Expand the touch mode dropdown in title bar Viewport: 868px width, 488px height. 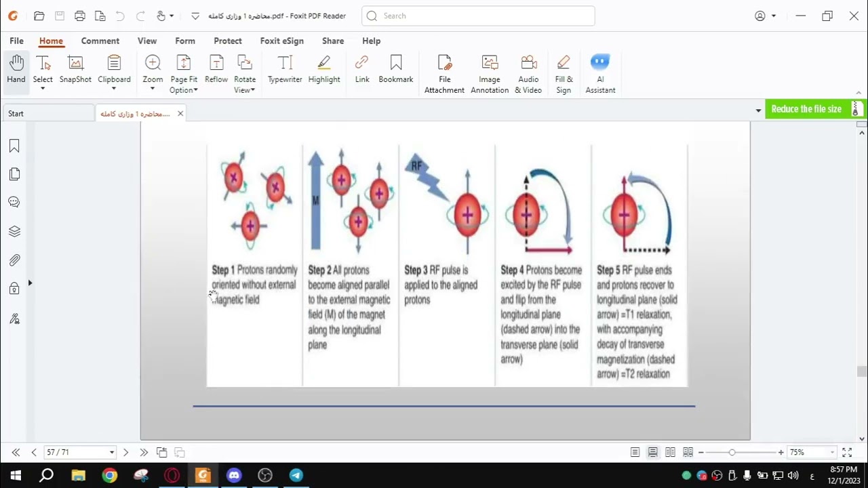172,16
